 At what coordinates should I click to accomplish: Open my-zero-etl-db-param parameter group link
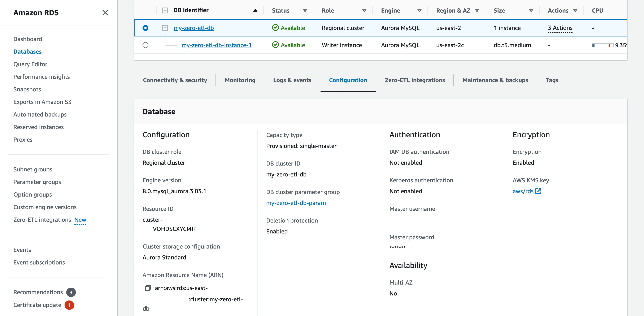[x=296, y=203]
